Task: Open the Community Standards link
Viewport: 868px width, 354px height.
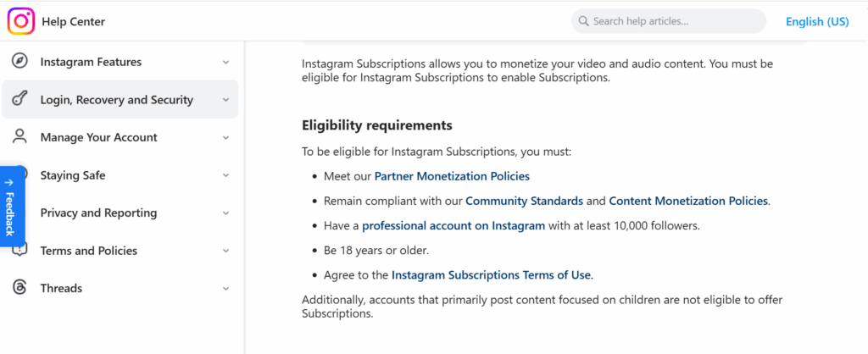Action: [x=524, y=202]
